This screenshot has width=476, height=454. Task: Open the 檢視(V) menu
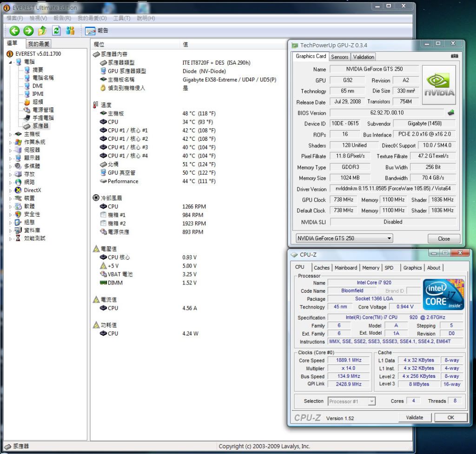(x=38, y=18)
